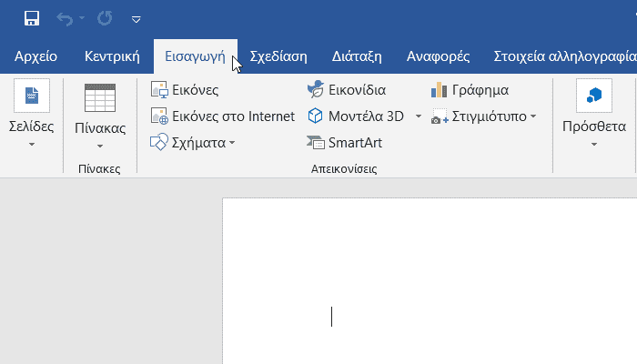
Task: Insert pictures with Εικόνες
Action: pos(185,90)
